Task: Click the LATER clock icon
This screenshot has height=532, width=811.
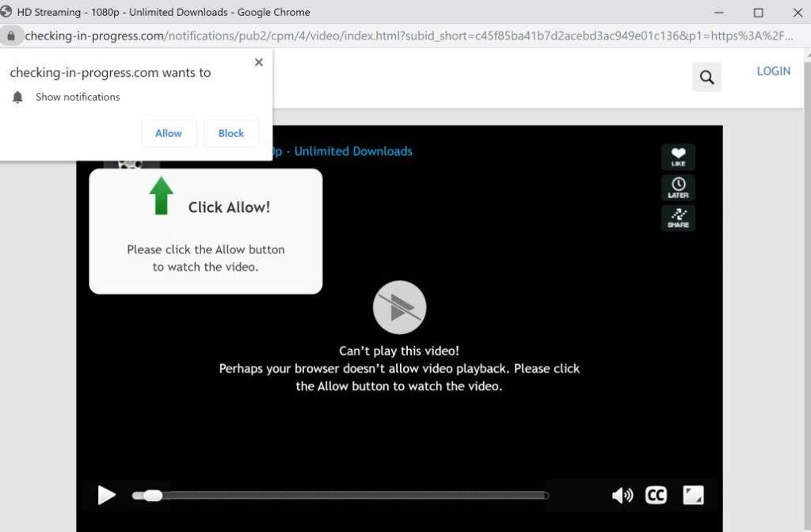Action: (678, 188)
